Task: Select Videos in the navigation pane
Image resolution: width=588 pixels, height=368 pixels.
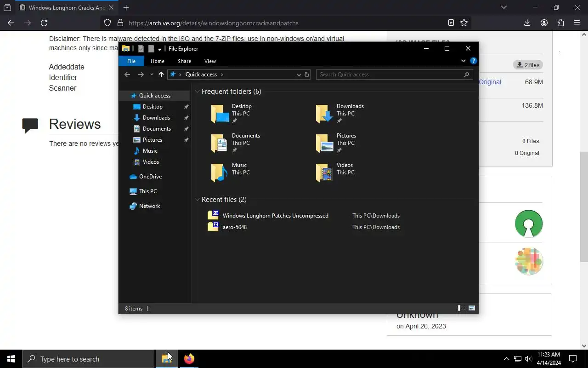Action: [151, 162]
